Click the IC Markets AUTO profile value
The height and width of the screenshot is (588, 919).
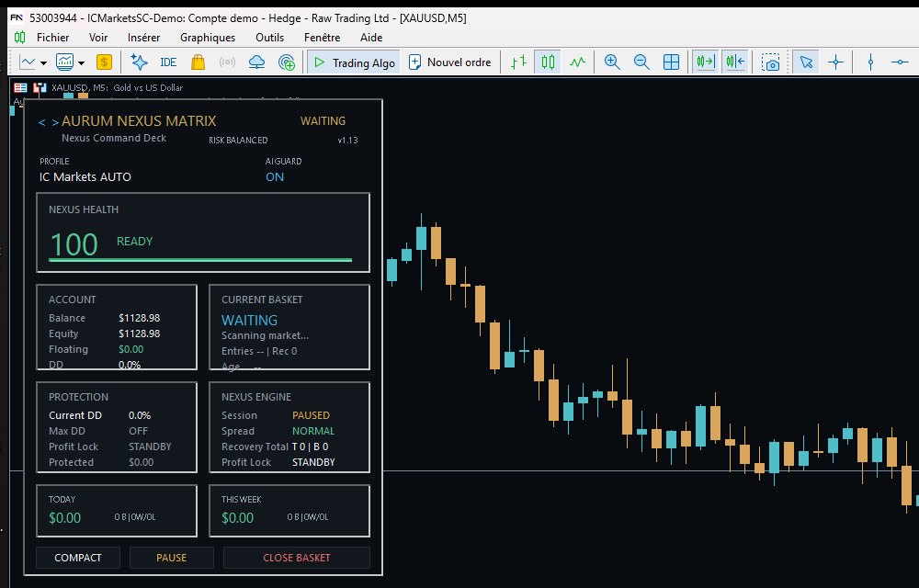click(85, 177)
